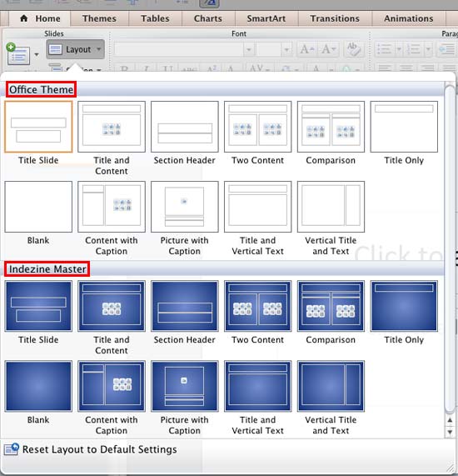
Task: Apply Office Theme Blank layout
Action: [38, 207]
